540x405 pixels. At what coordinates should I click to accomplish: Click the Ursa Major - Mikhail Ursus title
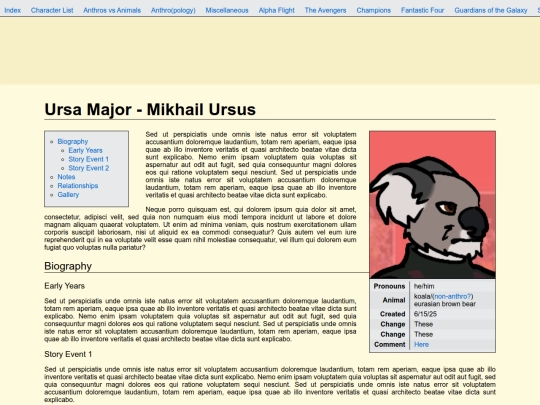[x=150, y=110]
